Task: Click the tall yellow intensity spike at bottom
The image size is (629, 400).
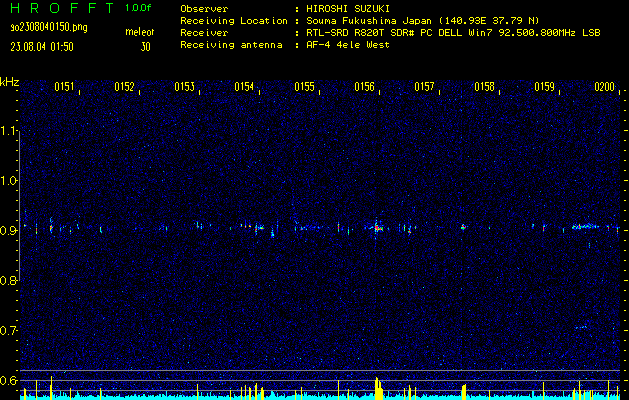Action: click(376, 388)
